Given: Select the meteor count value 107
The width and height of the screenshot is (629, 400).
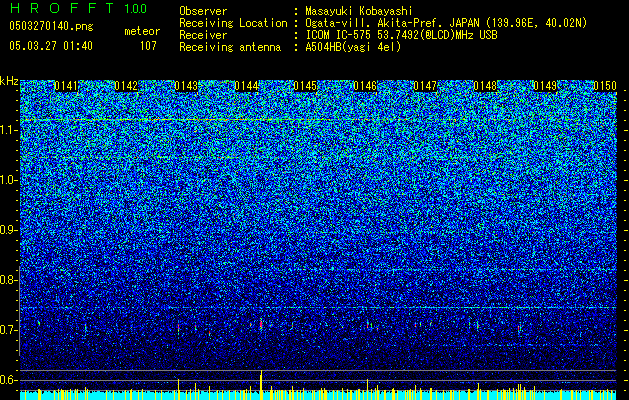Looking at the screenshot, I should click(x=148, y=46).
